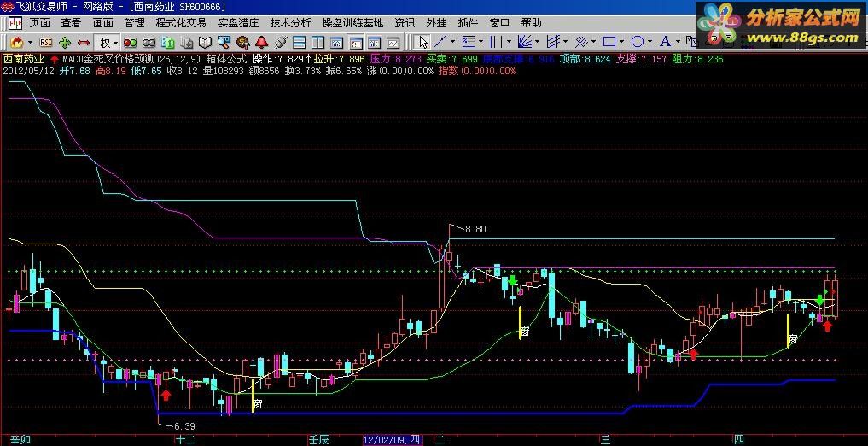Click the open-file folder icon

pos(16,42)
